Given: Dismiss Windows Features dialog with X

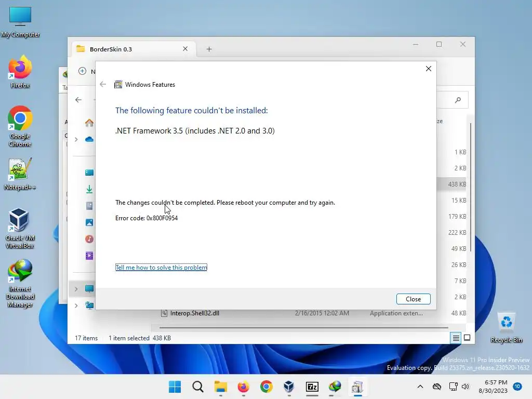Looking at the screenshot, I should [x=429, y=69].
